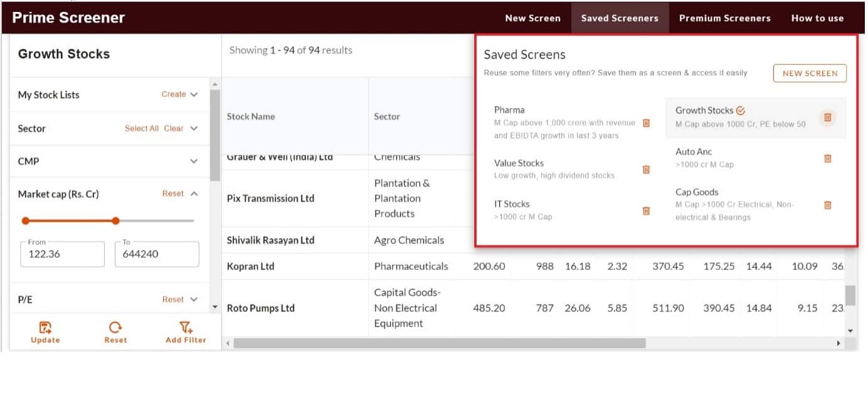Open the How to use tab
The width and height of the screenshot is (868, 393).
(817, 18)
